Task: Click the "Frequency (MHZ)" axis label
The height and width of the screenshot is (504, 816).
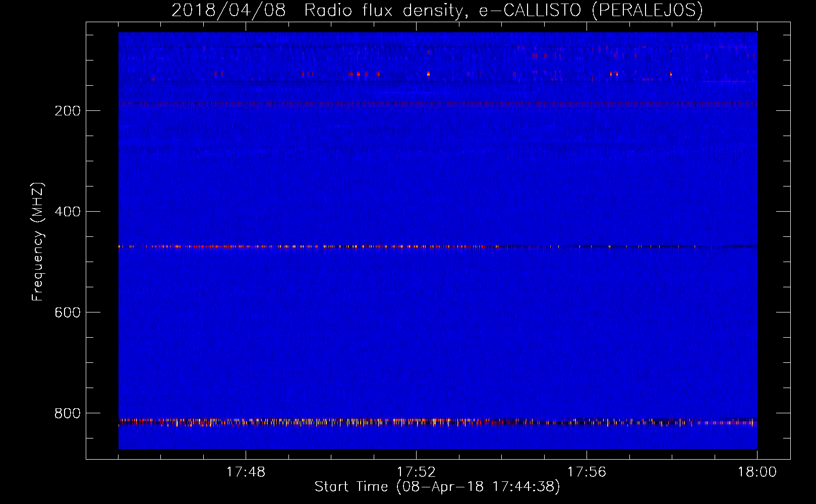Action: click(38, 242)
